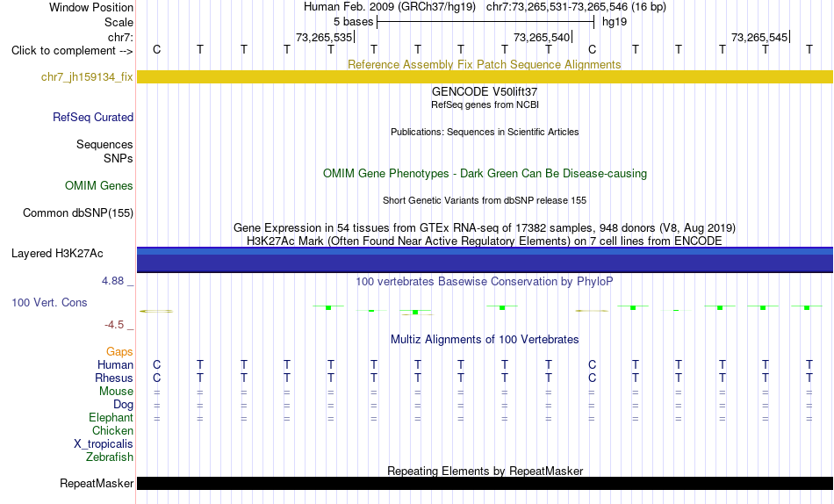Click the Human species label
Viewport: 834px width, 504px height.
tap(115, 365)
